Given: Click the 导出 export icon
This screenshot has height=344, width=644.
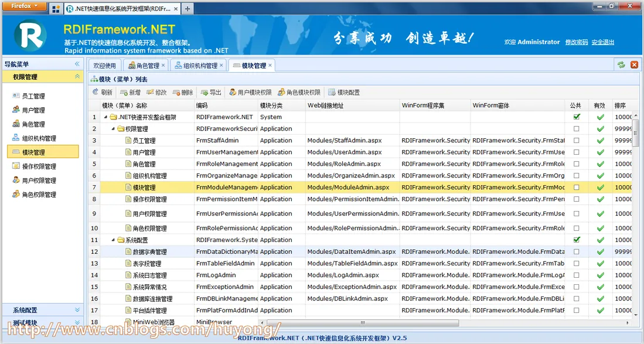Looking at the screenshot, I should coord(204,93).
